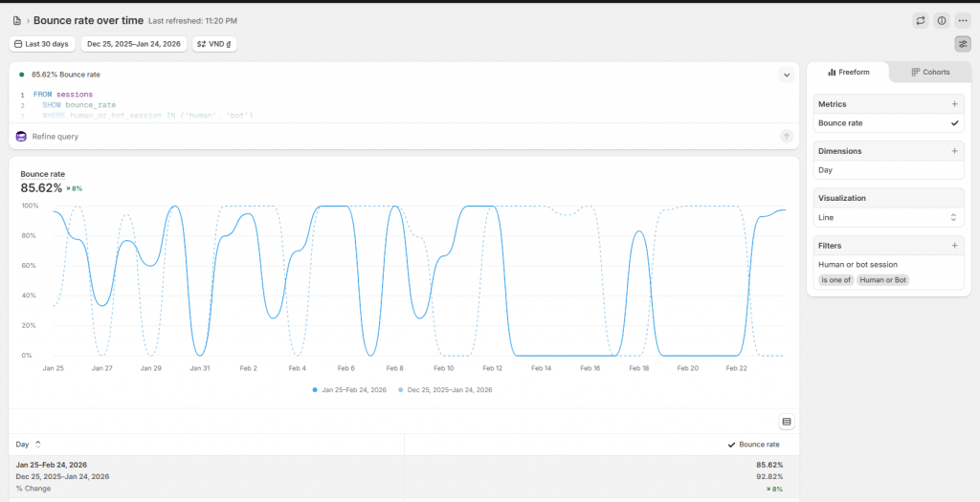This screenshot has height=502, width=980.
Task: Toggle Dec 25, 2025–Jan 24, 2026 legend series
Action: [x=445, y=389]
